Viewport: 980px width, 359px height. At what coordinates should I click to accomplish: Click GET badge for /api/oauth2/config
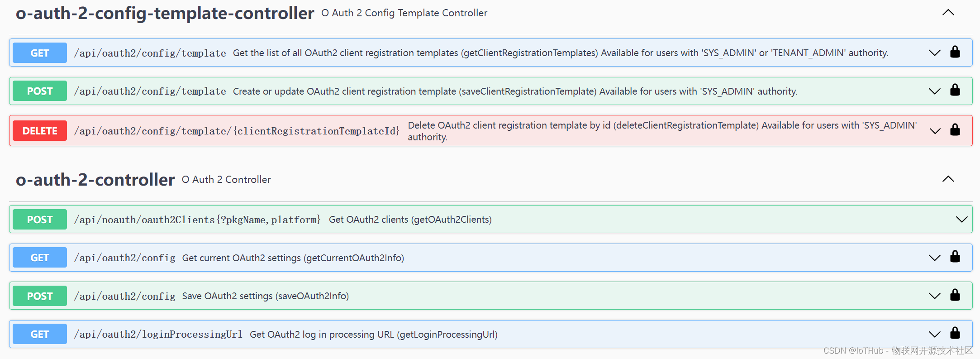coord(40,258)
